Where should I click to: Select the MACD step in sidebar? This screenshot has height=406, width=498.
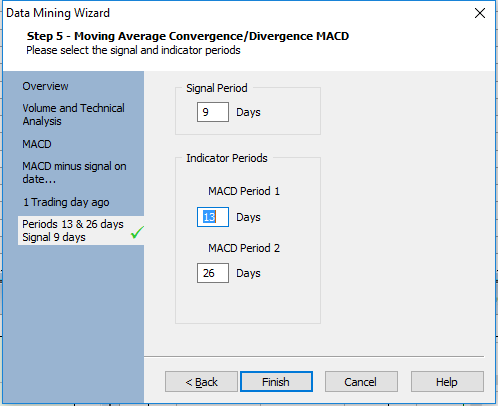click(x=37, y=144)
